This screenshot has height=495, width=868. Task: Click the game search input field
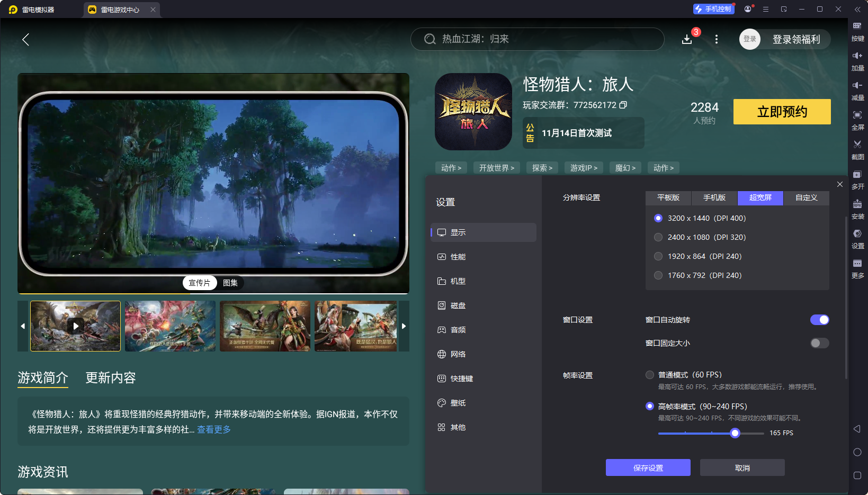coord(537,39)
